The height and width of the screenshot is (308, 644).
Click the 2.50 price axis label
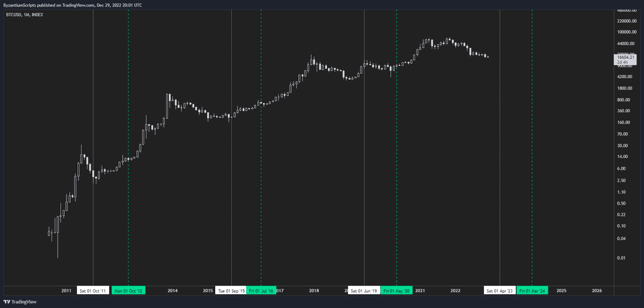(621, 180)
